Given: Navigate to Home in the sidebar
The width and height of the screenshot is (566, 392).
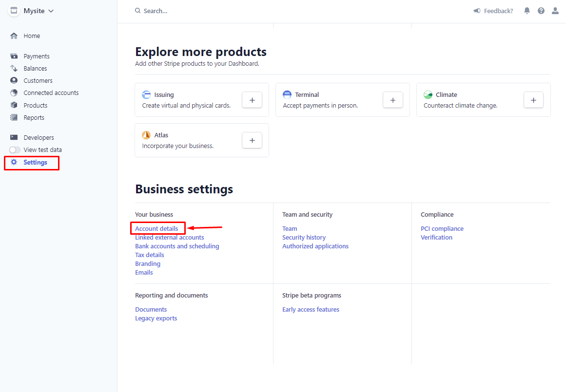Looking at the screenshot, I should click(31, 36).
